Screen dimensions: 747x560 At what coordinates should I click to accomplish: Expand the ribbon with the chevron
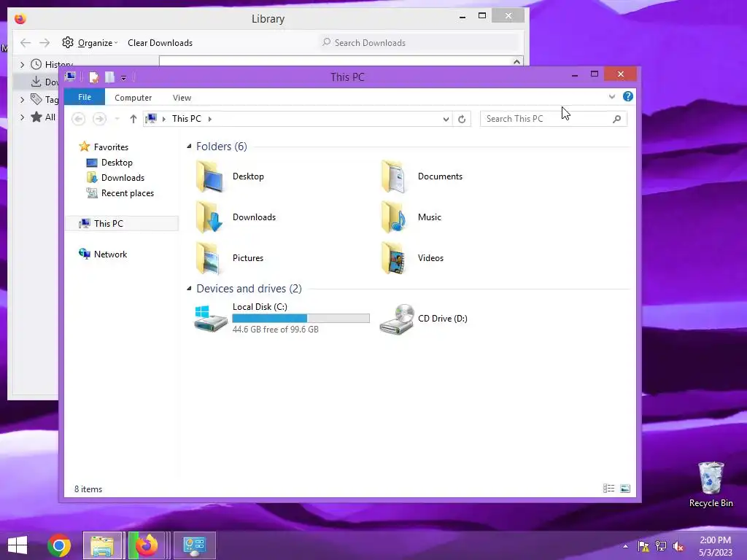(612, 97)
